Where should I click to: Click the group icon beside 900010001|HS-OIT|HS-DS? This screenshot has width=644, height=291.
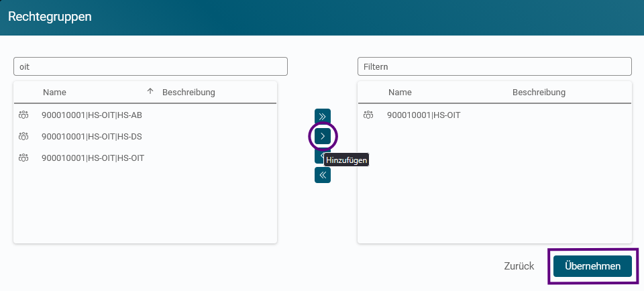tap(23, 136)
